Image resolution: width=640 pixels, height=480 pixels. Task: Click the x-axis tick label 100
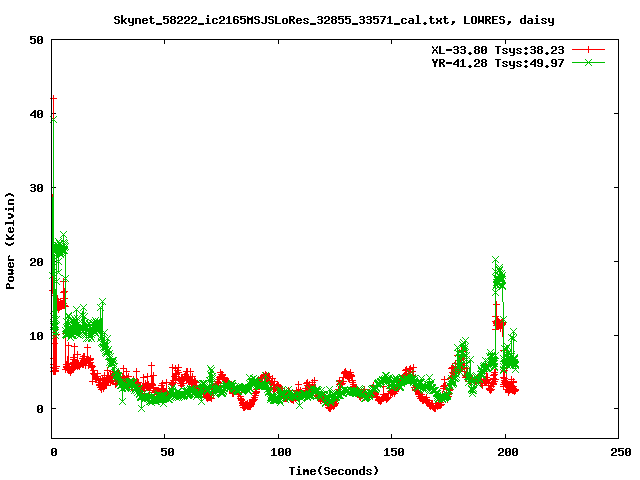(281, 452)
